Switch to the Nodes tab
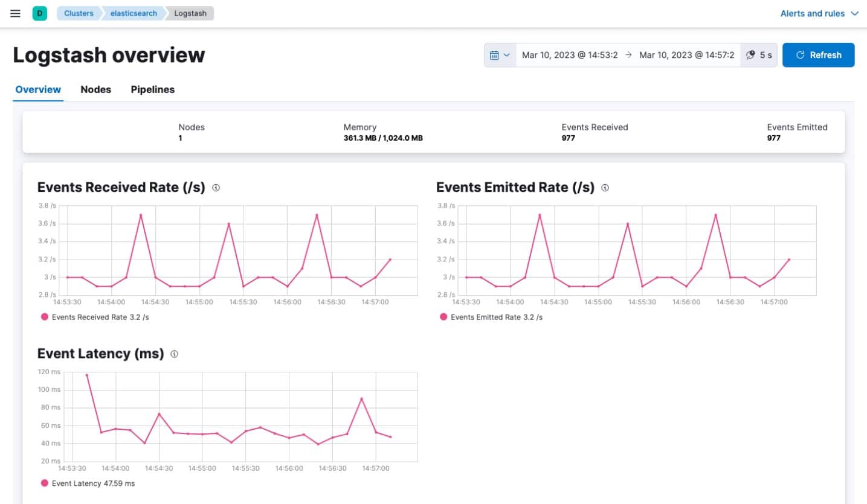This screenshot has height=504, width=867. (x=96, y=89)
